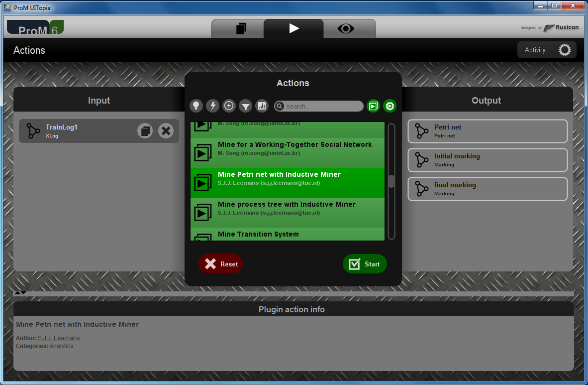Open the Activity panel button
Screen dimensions: 588x385
[x=547, y=50]
